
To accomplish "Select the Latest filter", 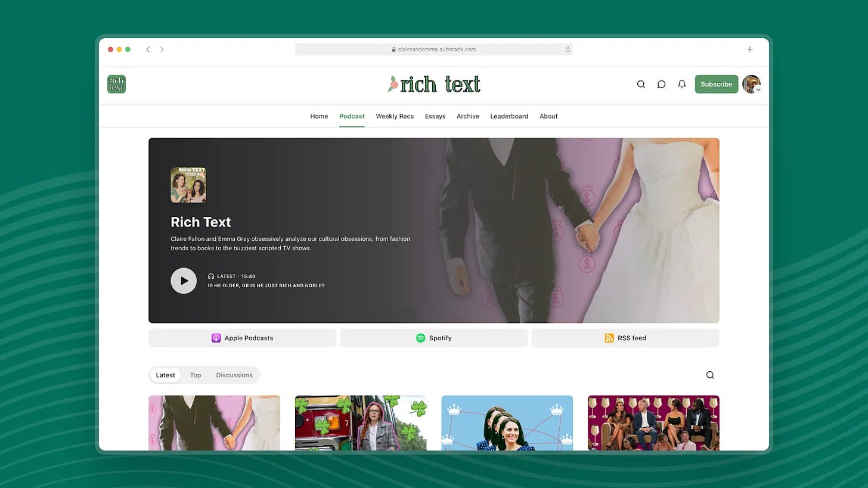I will point(165,375).
